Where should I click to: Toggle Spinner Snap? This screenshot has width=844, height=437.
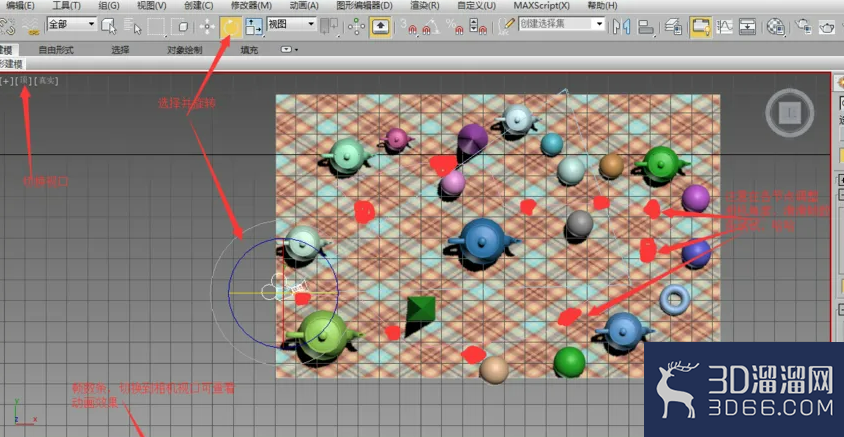(478, 26)
